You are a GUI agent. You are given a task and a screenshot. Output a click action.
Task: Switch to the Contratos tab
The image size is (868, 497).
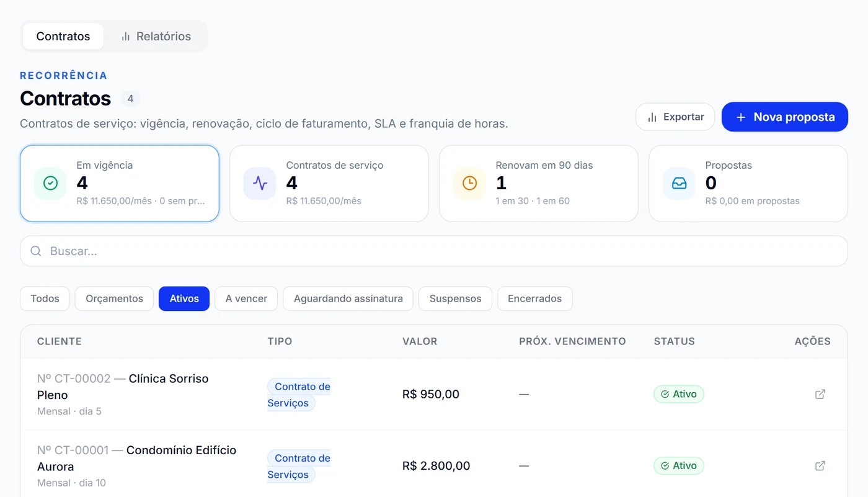63,36
